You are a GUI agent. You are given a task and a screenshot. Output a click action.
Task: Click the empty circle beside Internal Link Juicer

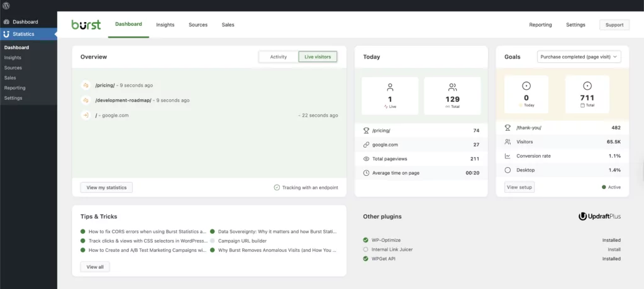pos(365,249)
